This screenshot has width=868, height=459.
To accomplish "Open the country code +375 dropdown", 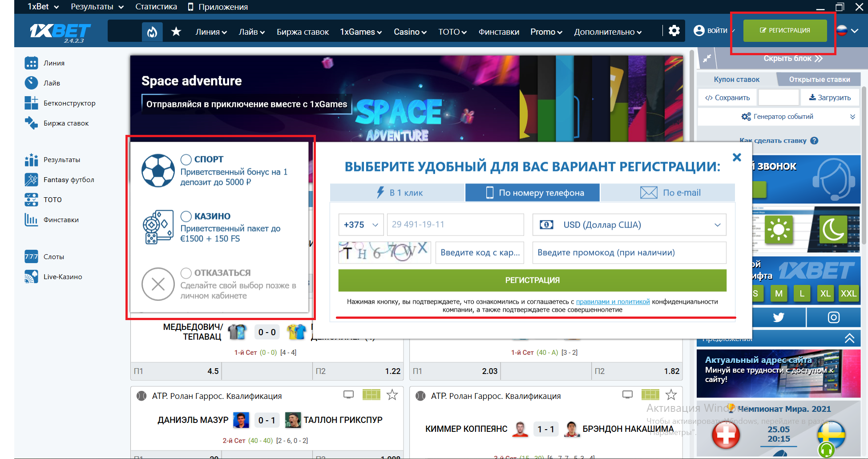I will [361, 225].
